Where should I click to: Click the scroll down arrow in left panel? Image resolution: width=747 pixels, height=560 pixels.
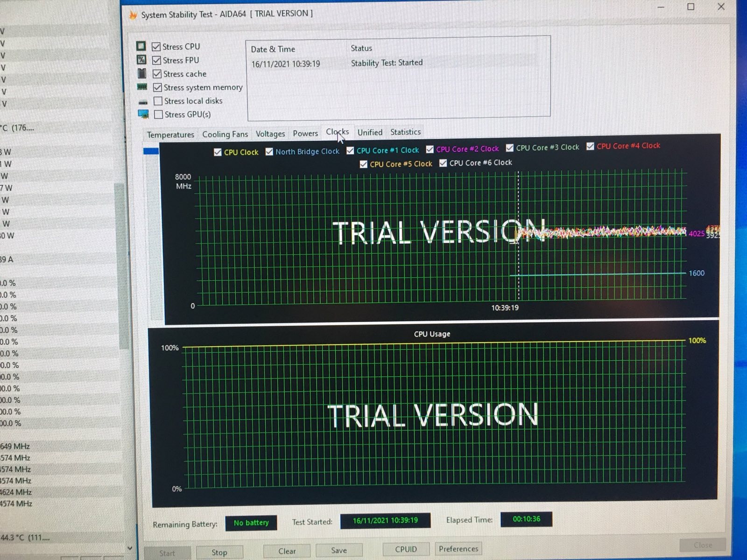coord(129,548)
